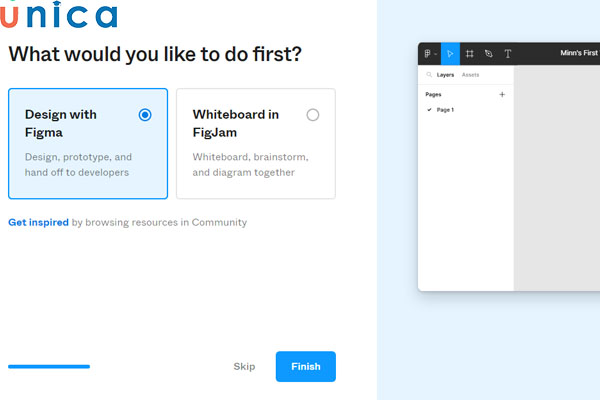Click the blue onboarding progress bar

[49, 367]
